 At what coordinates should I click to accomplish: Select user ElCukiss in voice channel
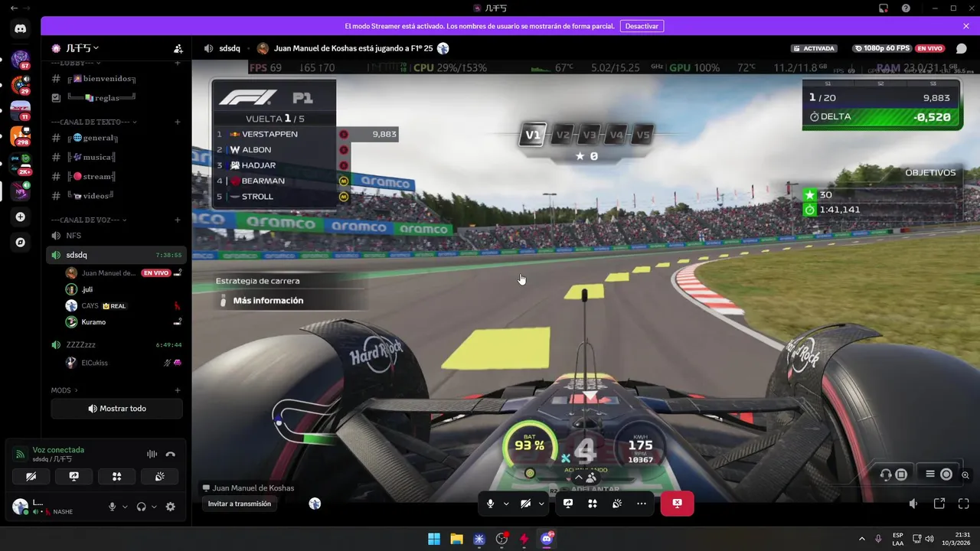tap(122, 363)
